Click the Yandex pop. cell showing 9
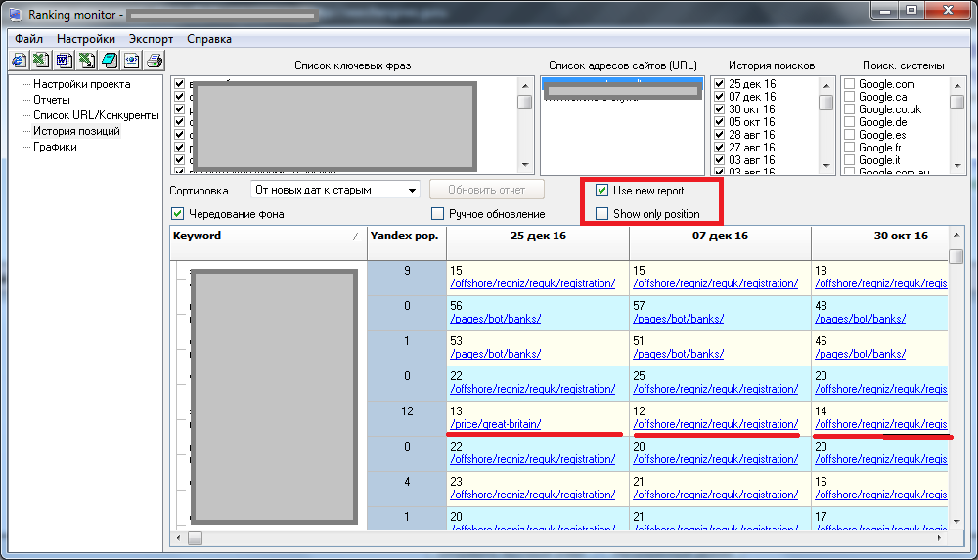This screenshot has height=560, width=978. (x=407, y=278)
